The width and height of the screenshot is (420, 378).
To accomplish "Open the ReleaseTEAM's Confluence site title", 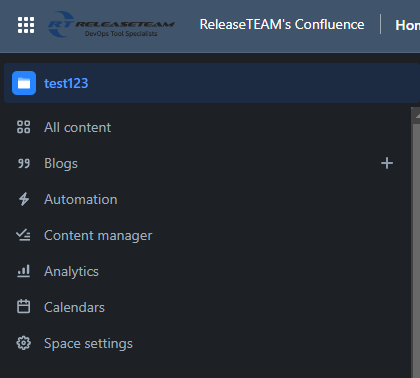I will coord(282,25).
